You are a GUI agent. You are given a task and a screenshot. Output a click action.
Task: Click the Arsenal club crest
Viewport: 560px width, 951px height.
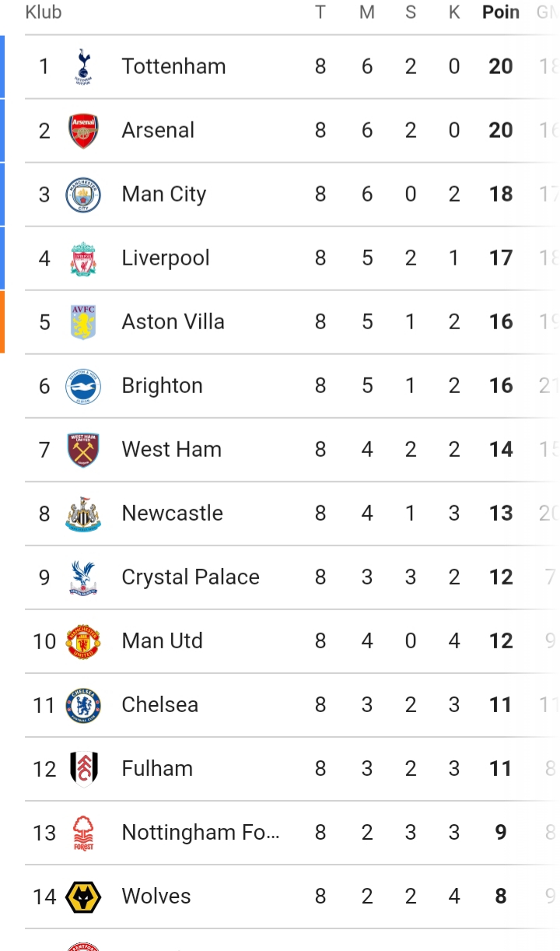83,131
